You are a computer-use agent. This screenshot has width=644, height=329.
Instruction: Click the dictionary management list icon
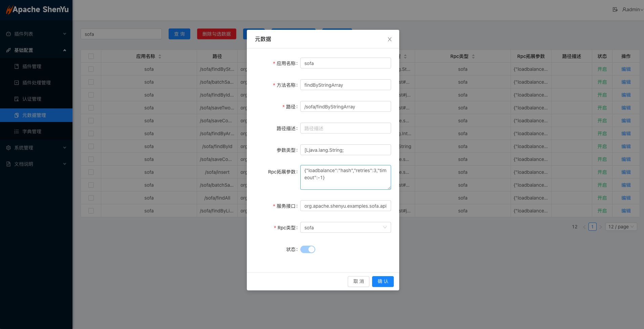coord(17,131)
